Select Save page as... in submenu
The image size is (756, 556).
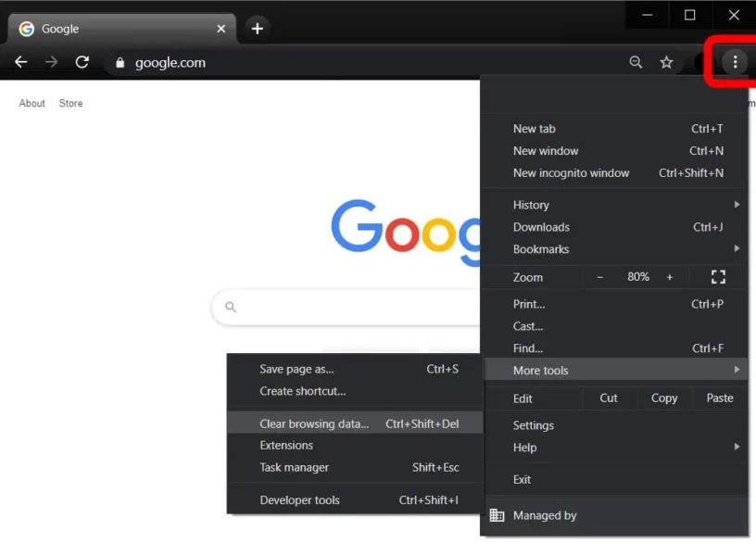(x=355, y=370)
